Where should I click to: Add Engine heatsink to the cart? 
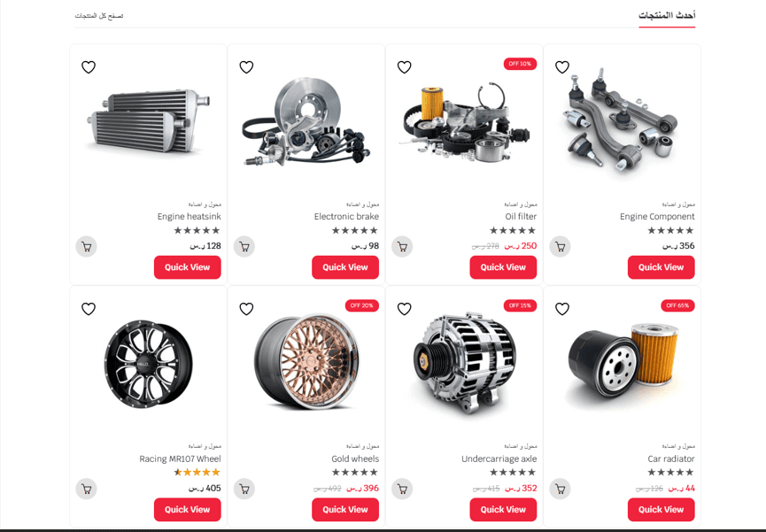87,247
